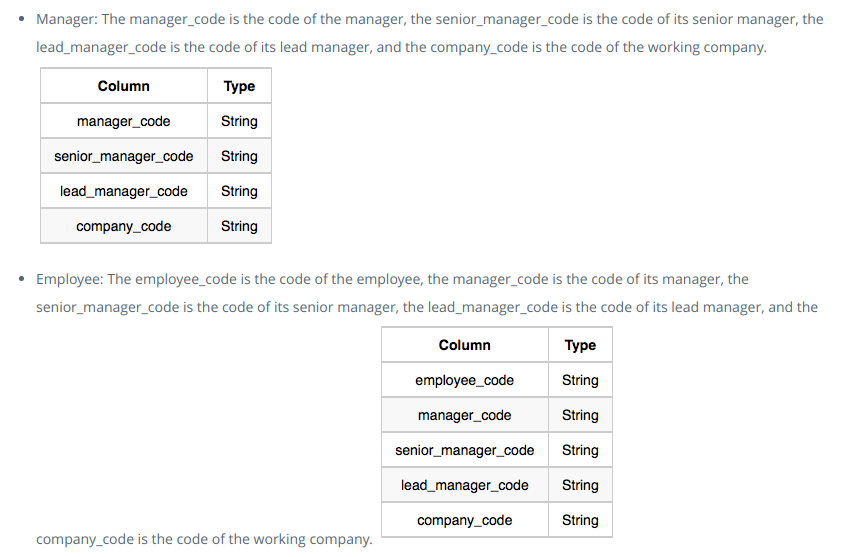Click Type header of Manager table
This screenshot has height=557, width=845.
coord(239,86)
